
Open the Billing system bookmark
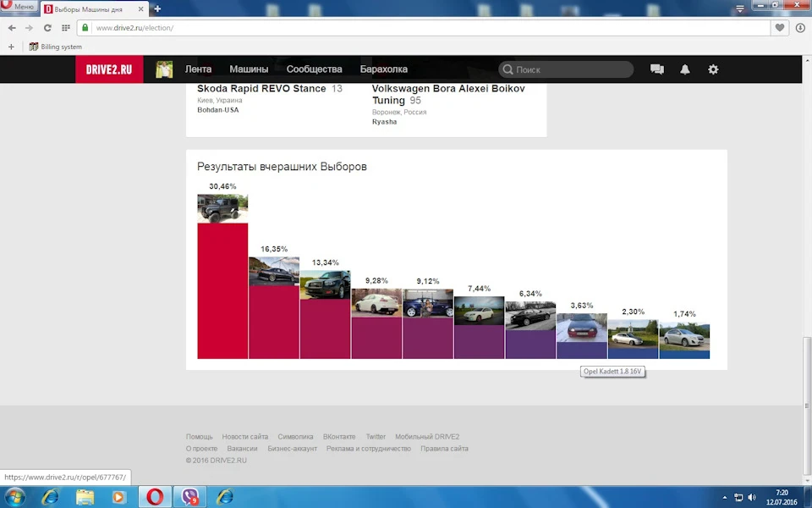[x=56, y=47]
